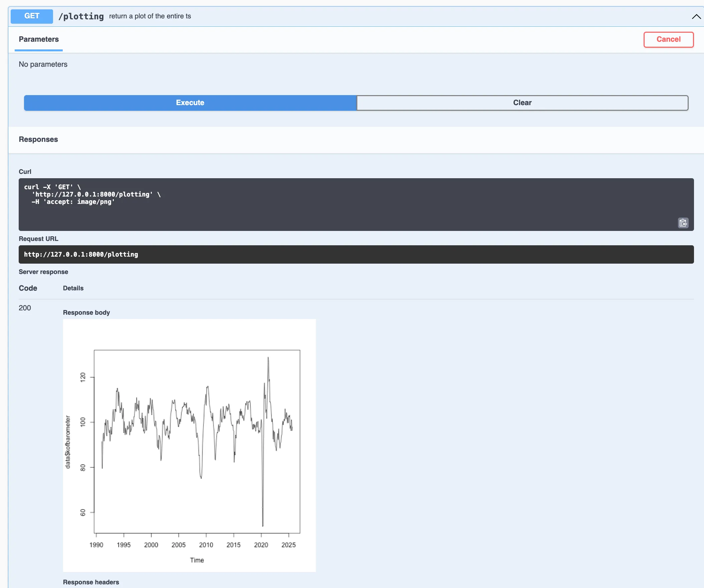Cancel try-it-out mode with the Cancel button
704x588 pixels.
pyautogui.click(x=668, y=39)
